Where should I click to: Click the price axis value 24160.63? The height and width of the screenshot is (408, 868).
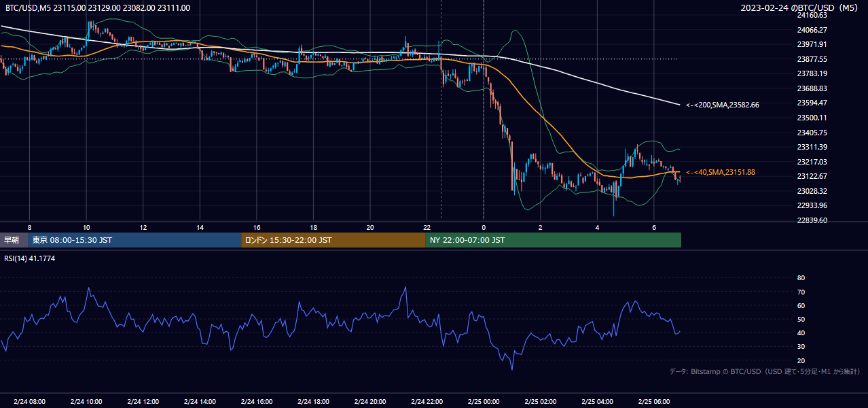[812, 15]
